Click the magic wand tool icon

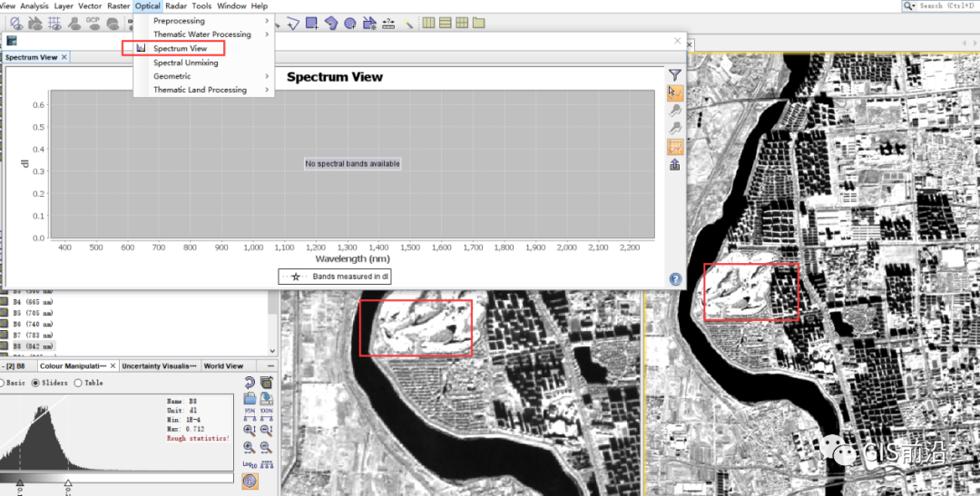pos(407,24)
